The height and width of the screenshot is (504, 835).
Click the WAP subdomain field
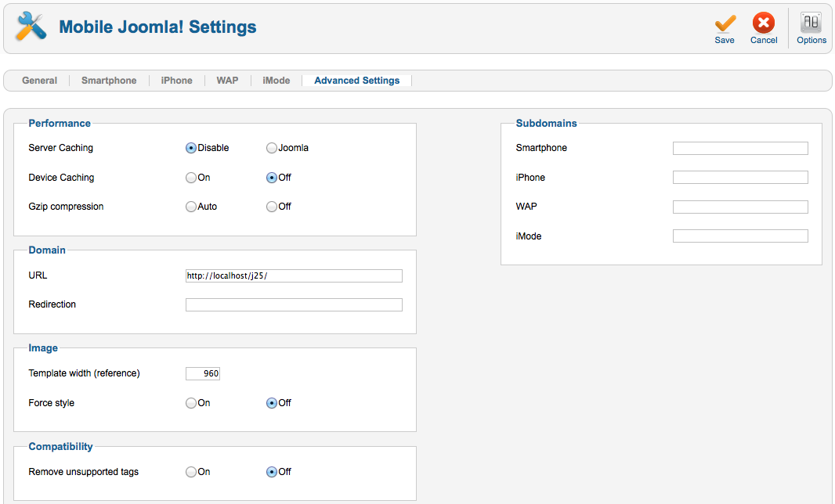click(x=740, y=207)
